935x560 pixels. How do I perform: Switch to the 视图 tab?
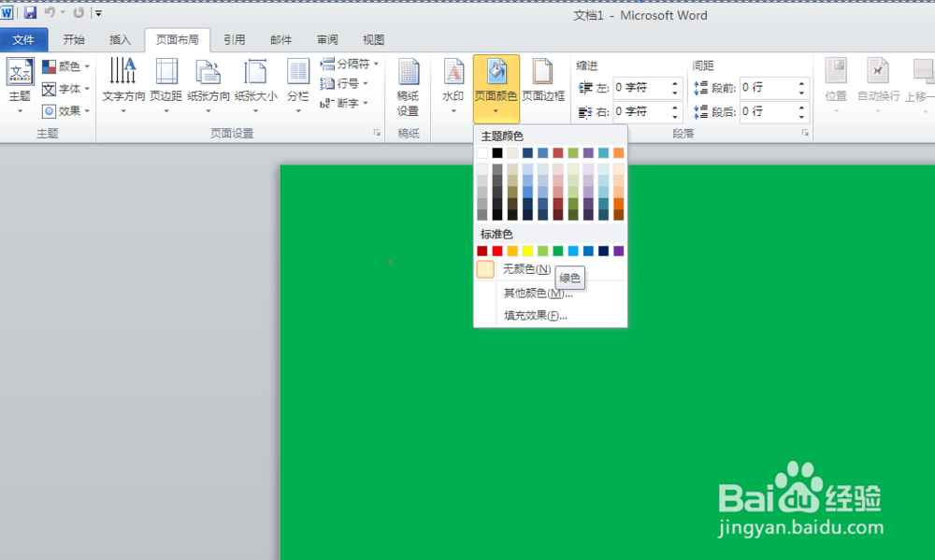click(373, 40)
